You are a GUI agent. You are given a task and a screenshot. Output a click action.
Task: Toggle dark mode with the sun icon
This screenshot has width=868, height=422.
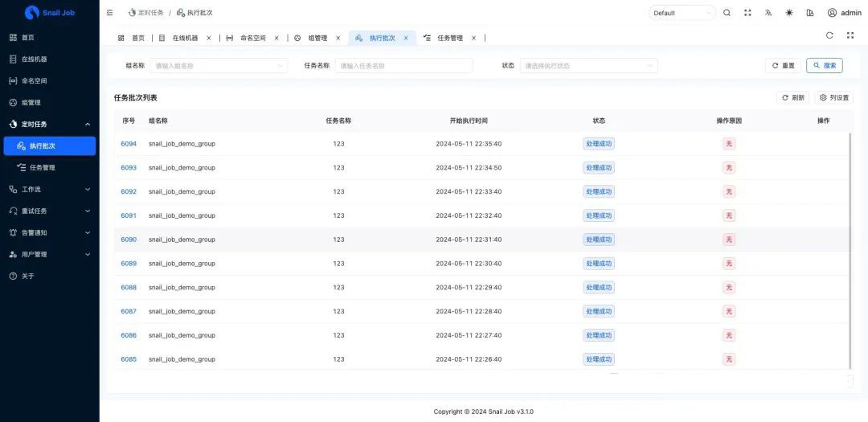[x=789, y=13]
